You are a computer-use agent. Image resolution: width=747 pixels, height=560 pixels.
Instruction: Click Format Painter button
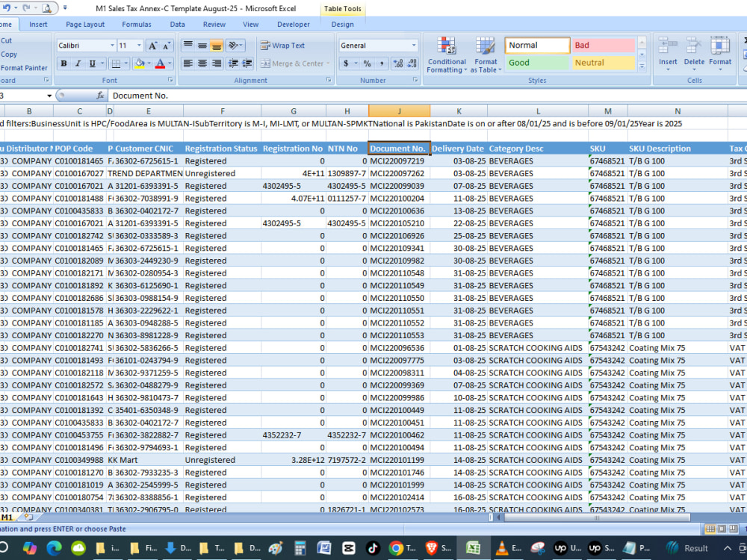coord(24,68)
